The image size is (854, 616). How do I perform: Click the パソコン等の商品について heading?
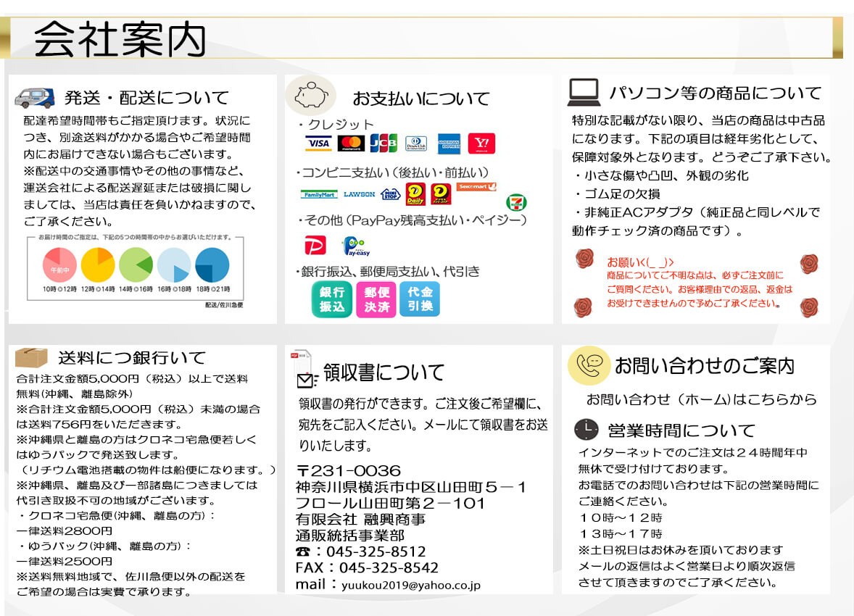point(715,93)
